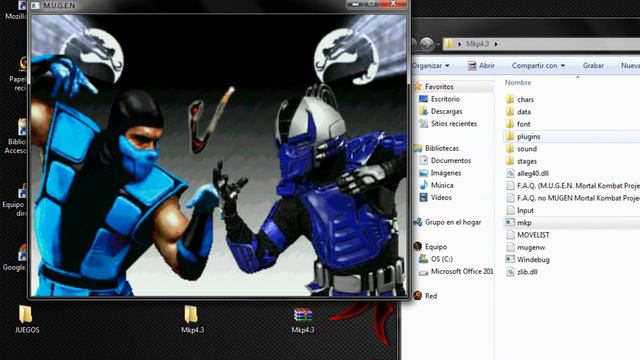Select Imágenes library
The image size is (640, 360).
tap(446, 173)
